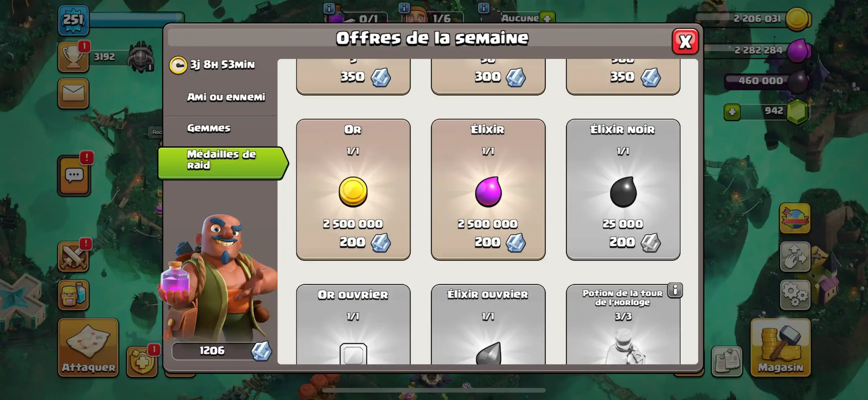868x400 pixels.
Task: Click the green plus beside gems counter
Action: pyautogui.click(x=732, y=112)
